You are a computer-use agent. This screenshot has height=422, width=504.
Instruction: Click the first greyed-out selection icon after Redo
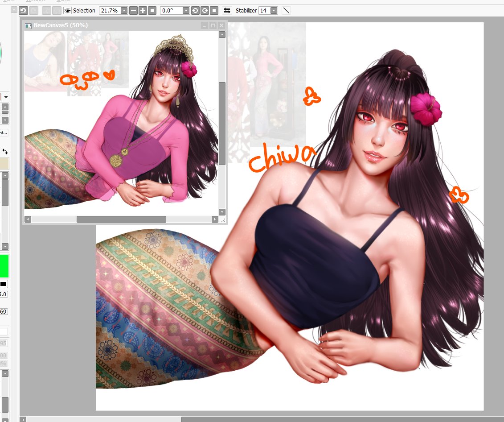(x=47, y=11)
